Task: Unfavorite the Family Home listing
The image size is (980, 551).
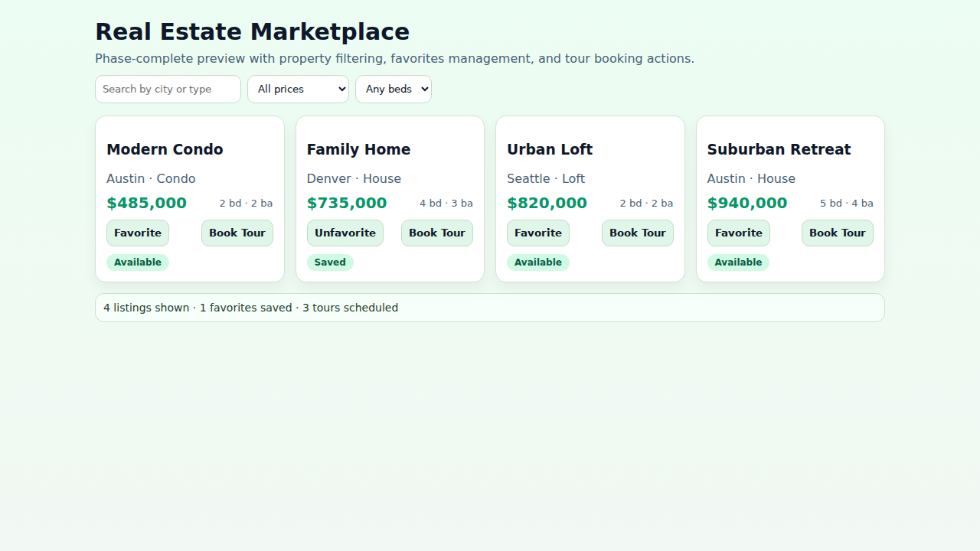Action: [x=345, y=233]
